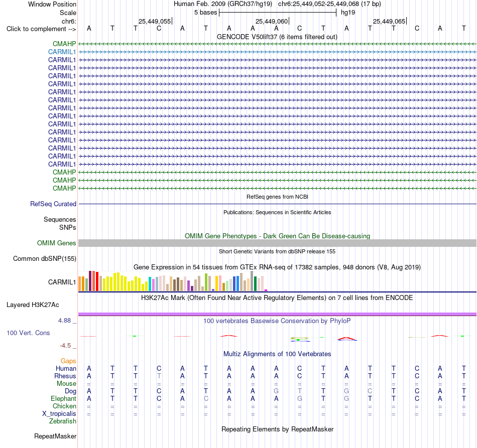Click the RefSeq Curated intron line
Viewport: 477px width, 448px height.
click(277, 204)
